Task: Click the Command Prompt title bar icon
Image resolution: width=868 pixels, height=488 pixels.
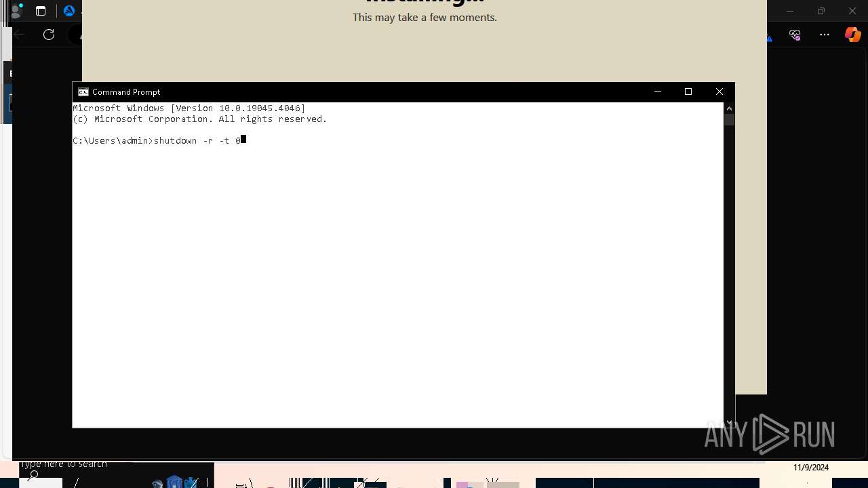Action: [83, 92]
